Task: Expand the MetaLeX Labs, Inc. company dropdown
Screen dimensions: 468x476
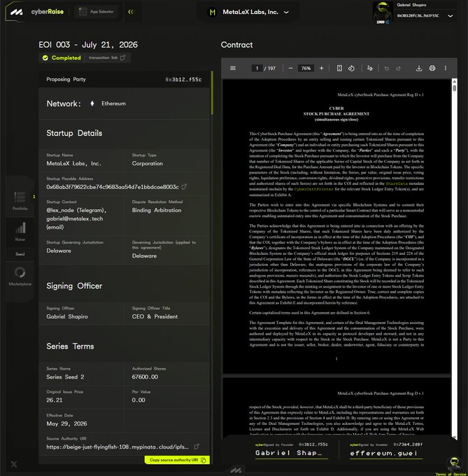Action: pos(286,12)
